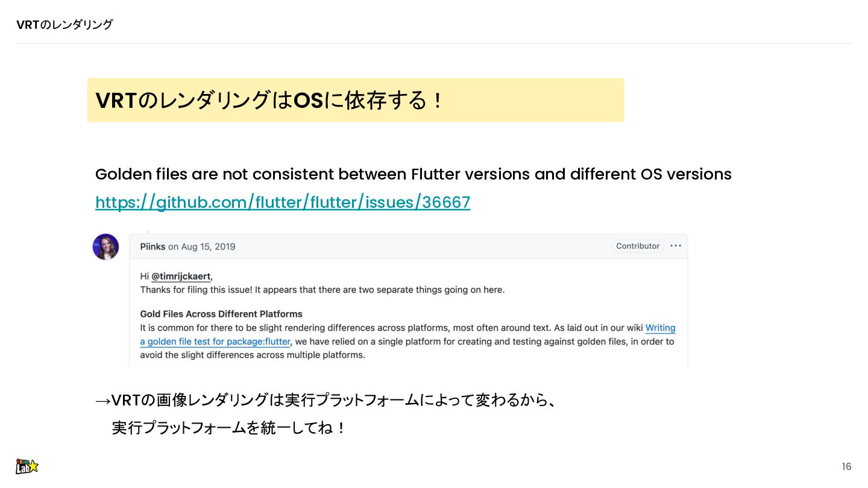Click the Thanks for filing this issue sentence
This screenshot has height=488, width=868.
pos(322,290)
